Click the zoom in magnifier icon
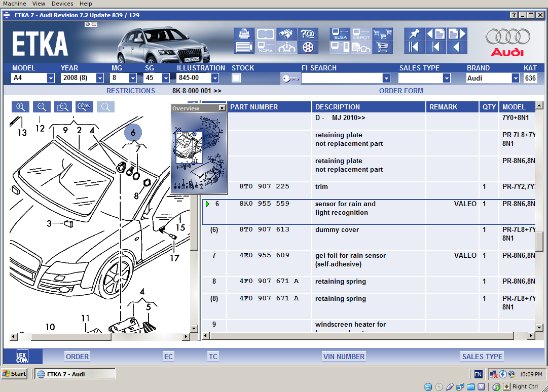Viewport: 548px width, 392px height. click(x=20, y=107)
